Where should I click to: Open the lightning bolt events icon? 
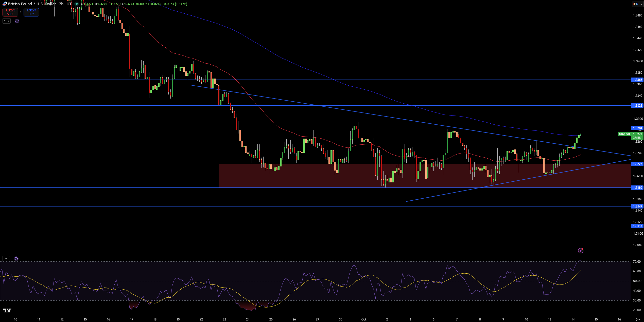(x=581, y=251)
